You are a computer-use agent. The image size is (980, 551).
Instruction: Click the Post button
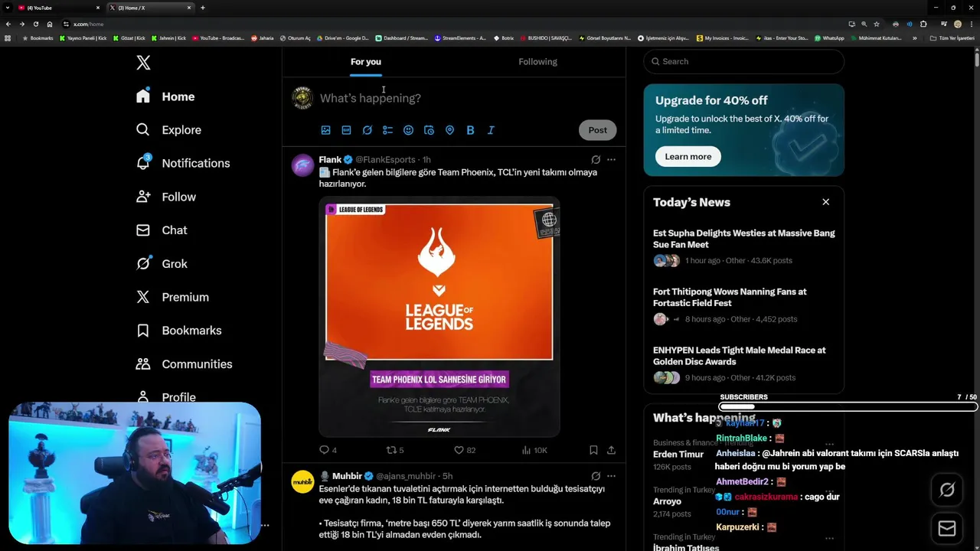(597, 130)
